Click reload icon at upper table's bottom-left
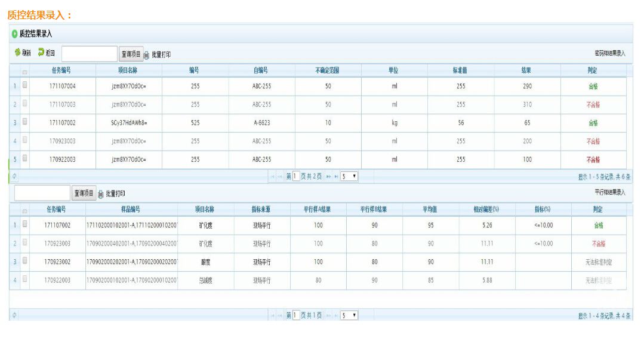644x338 pixels. [x=14, y=177]
